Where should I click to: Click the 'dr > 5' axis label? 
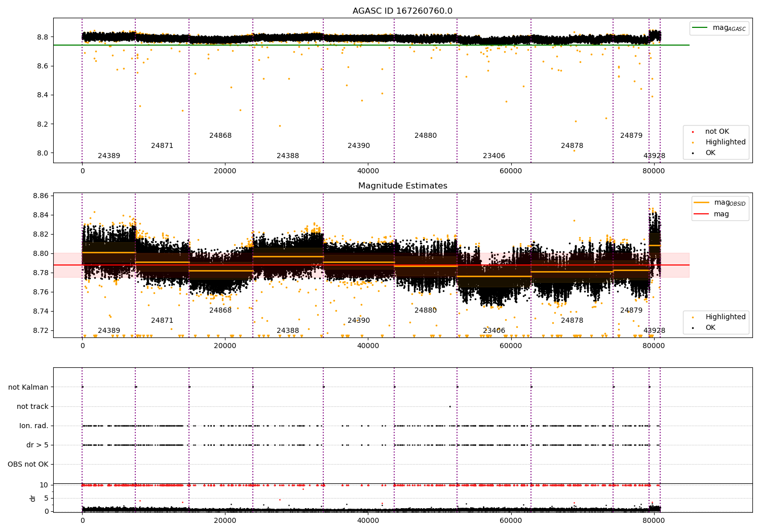pos(37,445)
